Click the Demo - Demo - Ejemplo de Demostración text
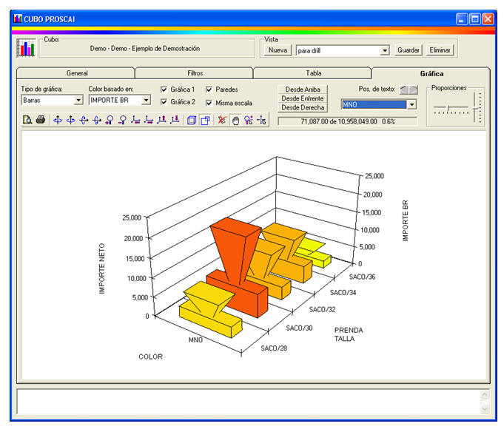 click(144, 49)
